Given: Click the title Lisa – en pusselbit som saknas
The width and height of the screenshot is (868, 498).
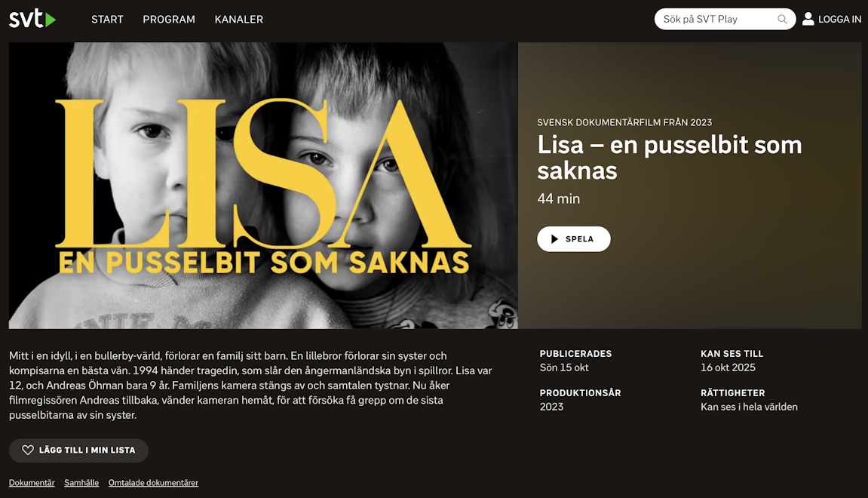Looking at the screenshot, I should [x=670, y=158].
